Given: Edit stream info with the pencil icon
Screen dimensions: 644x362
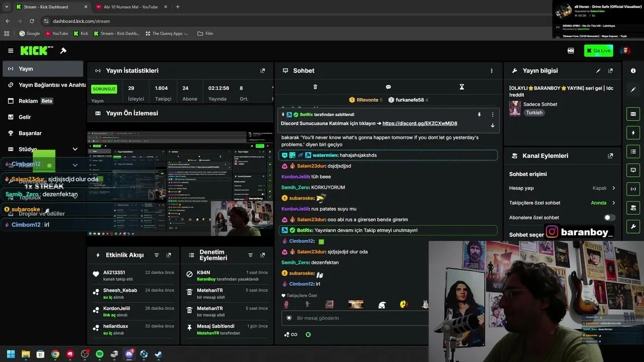Looking at the screenshot, I should (598, 71).
